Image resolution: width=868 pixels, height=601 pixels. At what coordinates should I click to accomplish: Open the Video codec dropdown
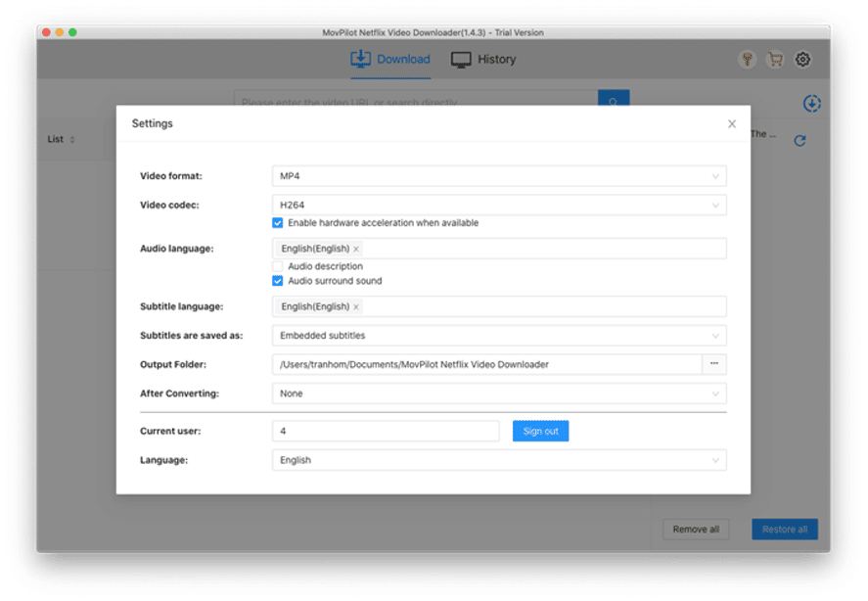(x=715, y=205)
